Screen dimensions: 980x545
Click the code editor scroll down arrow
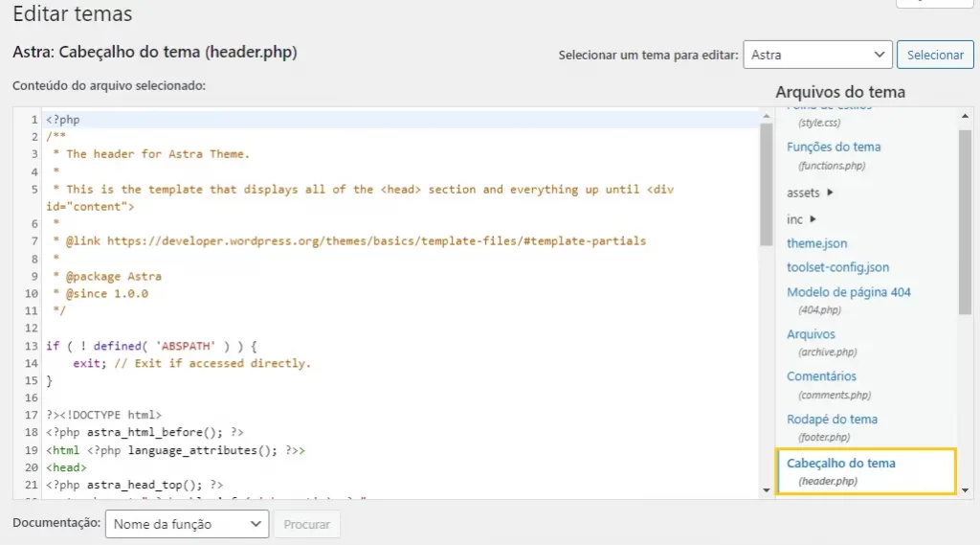767,490
